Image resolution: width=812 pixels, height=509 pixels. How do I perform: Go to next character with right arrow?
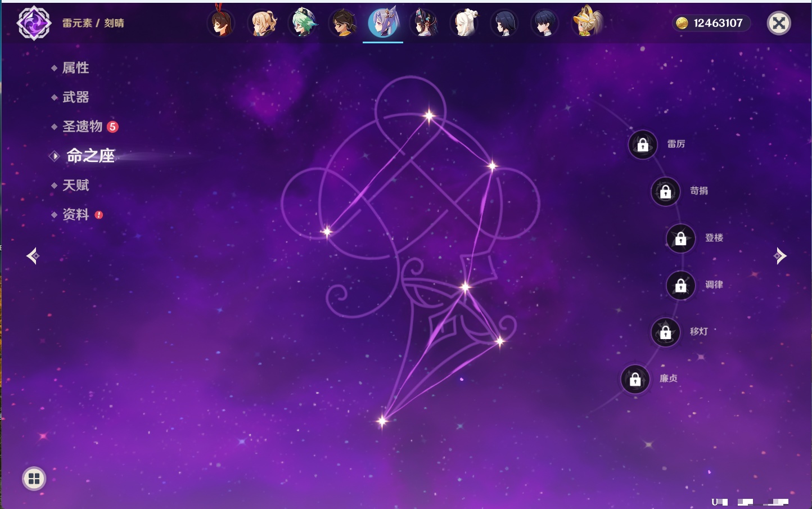click(780, 256)
